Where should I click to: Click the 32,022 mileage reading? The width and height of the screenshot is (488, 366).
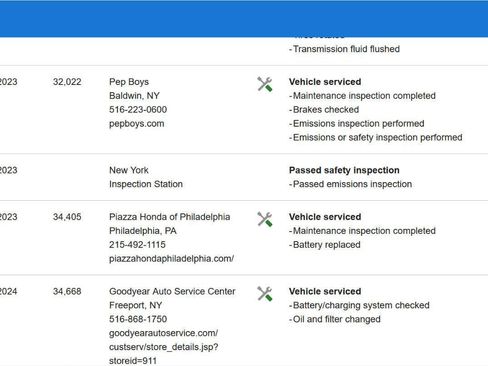[67, 82]
